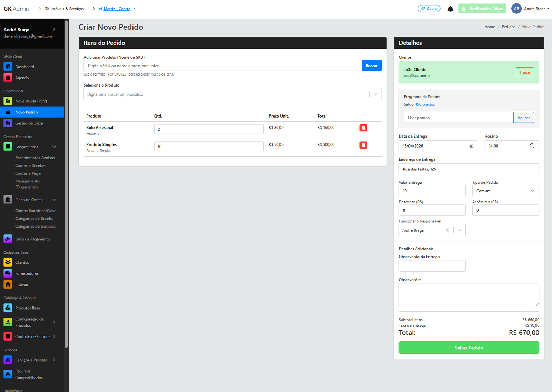Screen dimensions: 552x392
Task: Click the notification bell icon
Action: pos(450,9)
